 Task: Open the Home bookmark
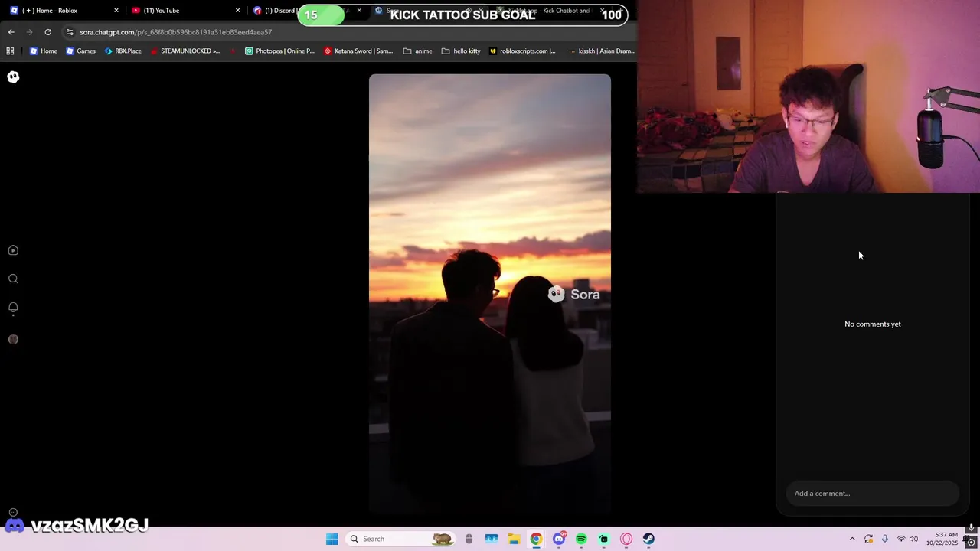pyautogui.click(x=44, y=51)
